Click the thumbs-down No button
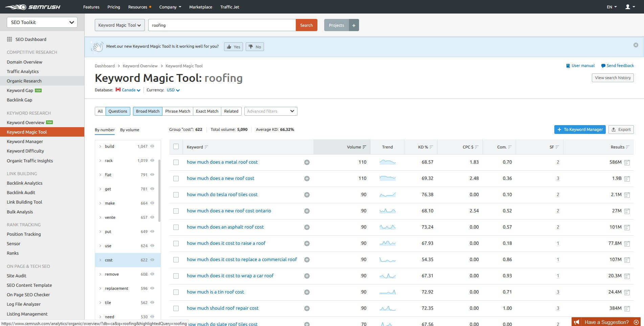The image size is (644, 326). [255, 47]
